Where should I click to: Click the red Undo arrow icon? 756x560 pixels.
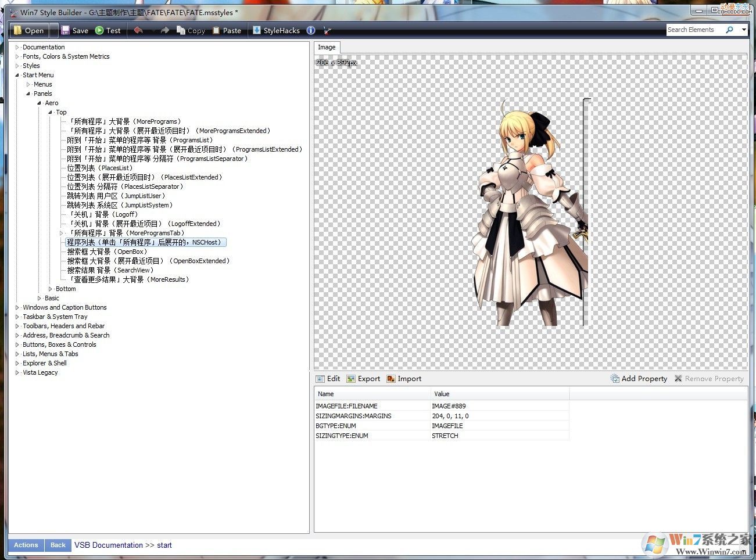point(138,30)
